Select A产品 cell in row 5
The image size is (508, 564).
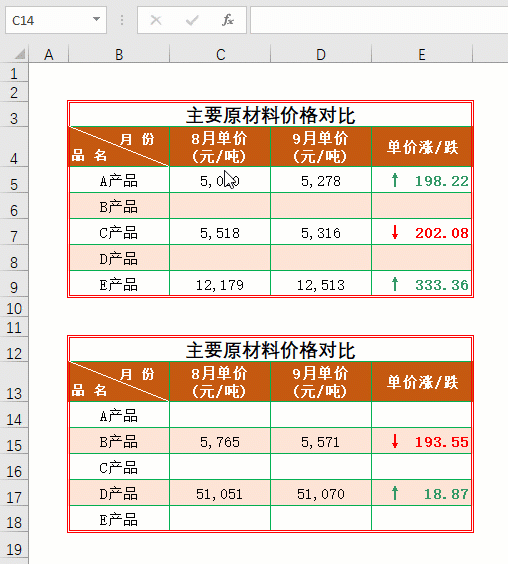point(119,180)
